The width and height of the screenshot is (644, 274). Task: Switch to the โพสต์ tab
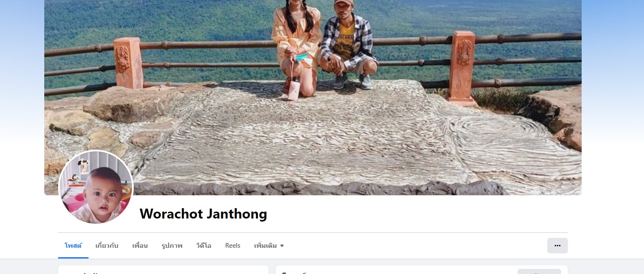coord(73,246)
